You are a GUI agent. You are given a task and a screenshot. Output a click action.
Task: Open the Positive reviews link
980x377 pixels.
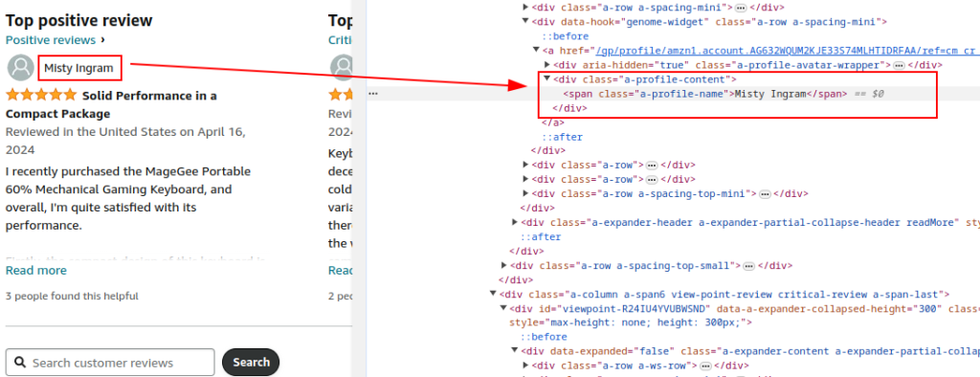tap(51, 40)
